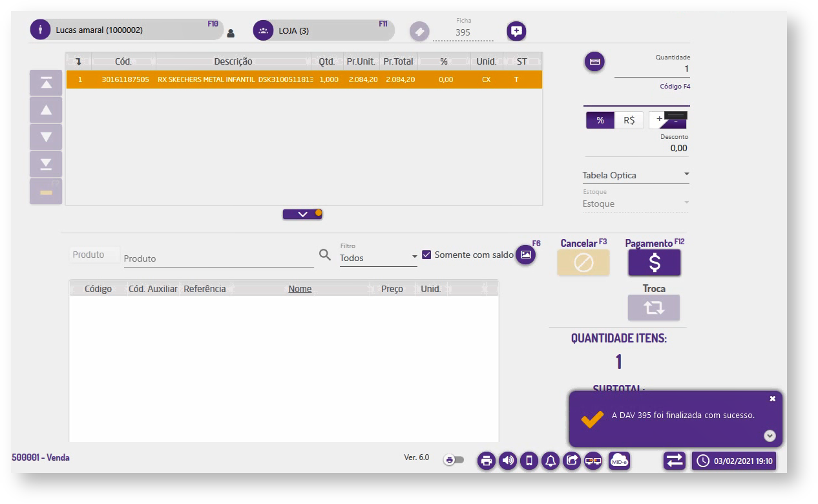Open notifications bell icon

pyautogui.click(x=551, y=461)
